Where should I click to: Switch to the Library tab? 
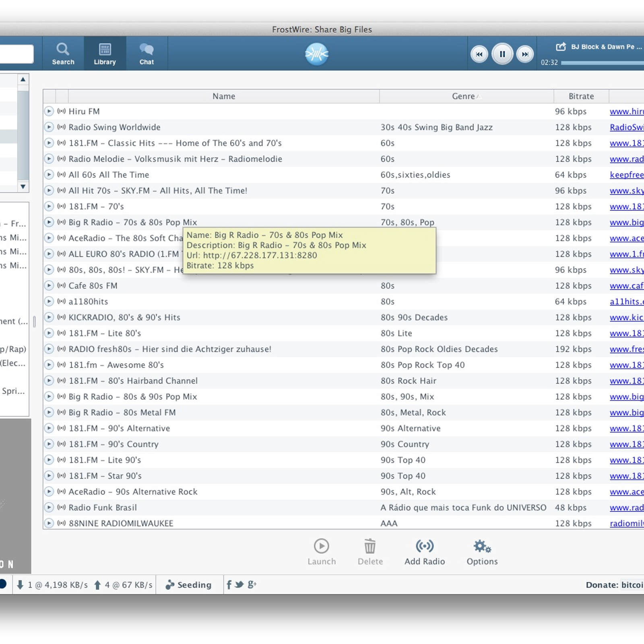[x=105, y=54]
